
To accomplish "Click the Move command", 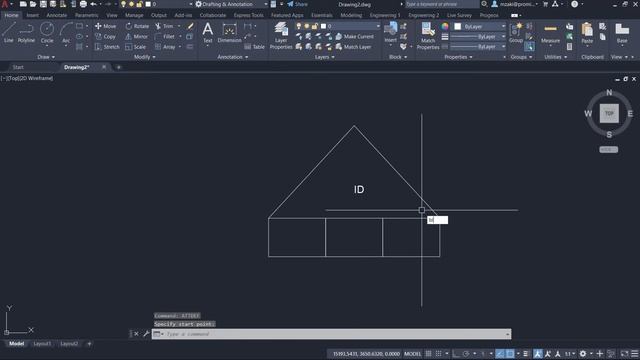I will point(105,26).
